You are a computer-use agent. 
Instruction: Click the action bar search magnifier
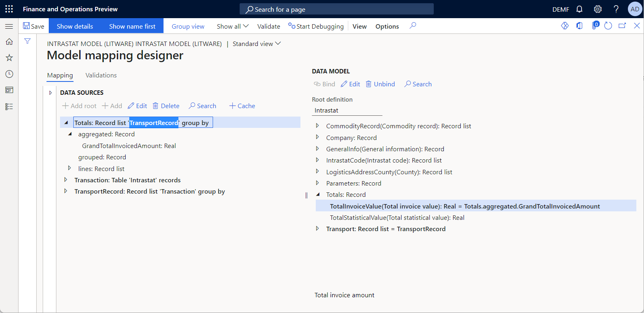(x=413, y=26)
